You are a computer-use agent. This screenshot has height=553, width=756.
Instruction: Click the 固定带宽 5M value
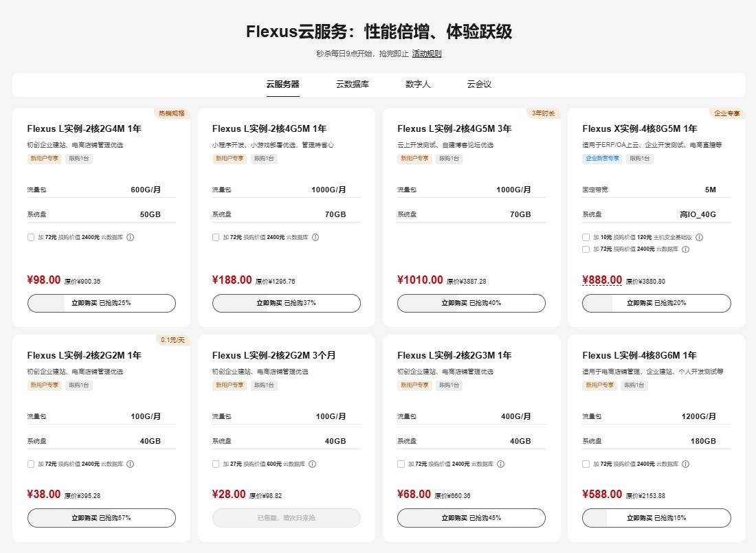coord(710,190)
